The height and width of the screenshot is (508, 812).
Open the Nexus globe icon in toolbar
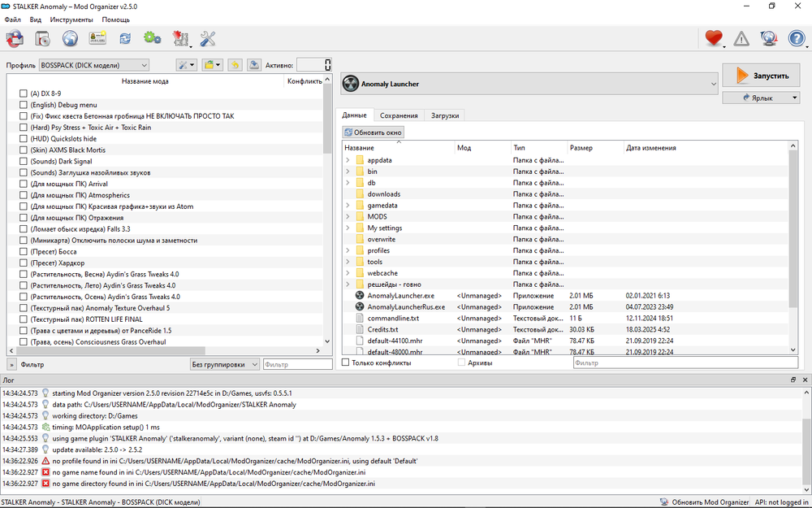(70, 38)
